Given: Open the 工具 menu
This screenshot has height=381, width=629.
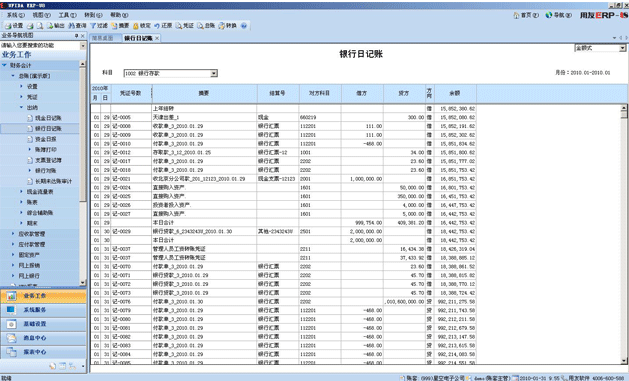Looking at the screenshot, I should point(67,15).
